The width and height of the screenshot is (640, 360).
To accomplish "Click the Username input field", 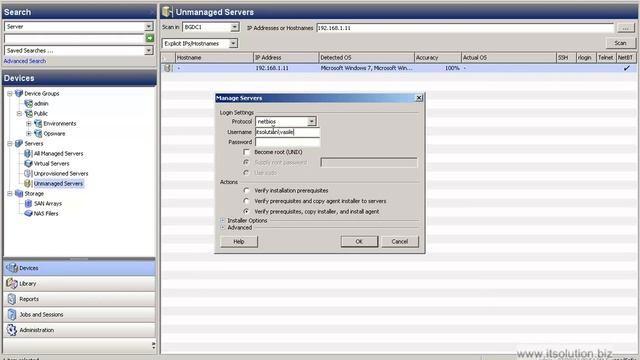I will tap(287, 132).
